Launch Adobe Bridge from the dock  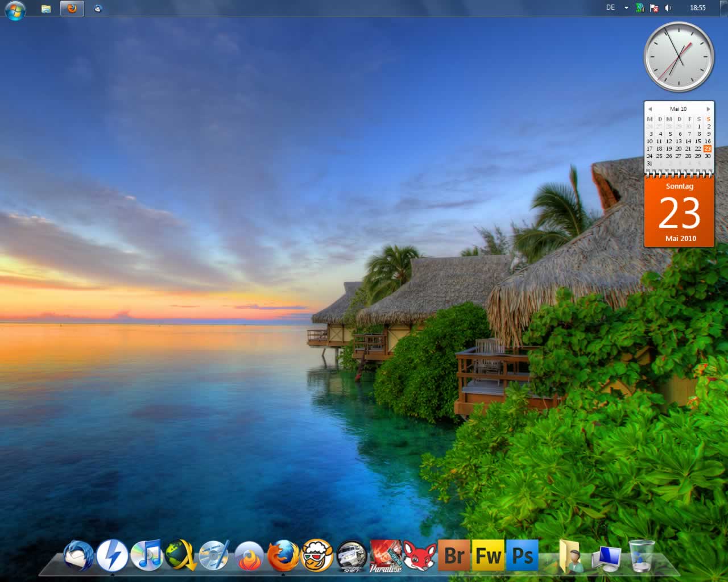click(x=454, y=555)
